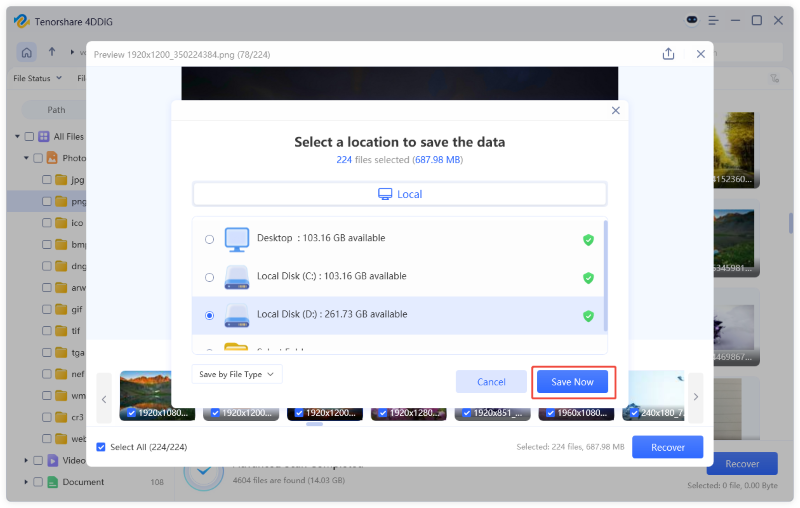Click the Path tab
The height and width of the screenshot is (508, 800).
point(56,110)
